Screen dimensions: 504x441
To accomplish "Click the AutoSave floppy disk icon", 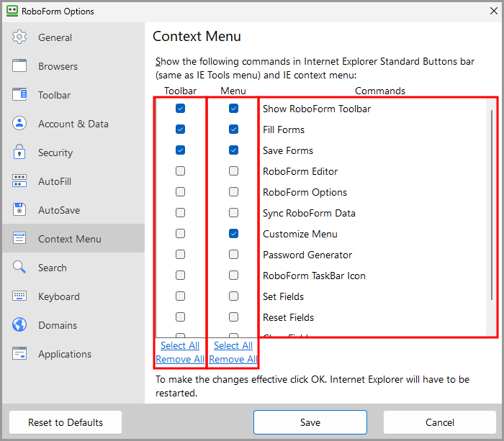I will point(19,209).
